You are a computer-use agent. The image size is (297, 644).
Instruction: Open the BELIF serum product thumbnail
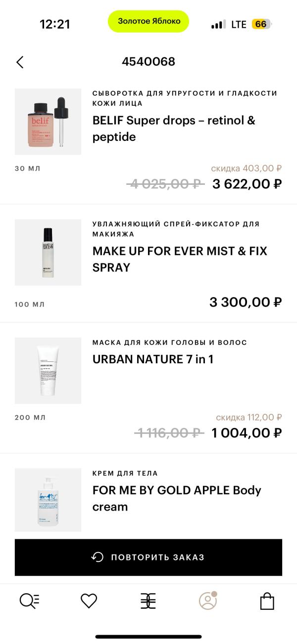[48, 122]
